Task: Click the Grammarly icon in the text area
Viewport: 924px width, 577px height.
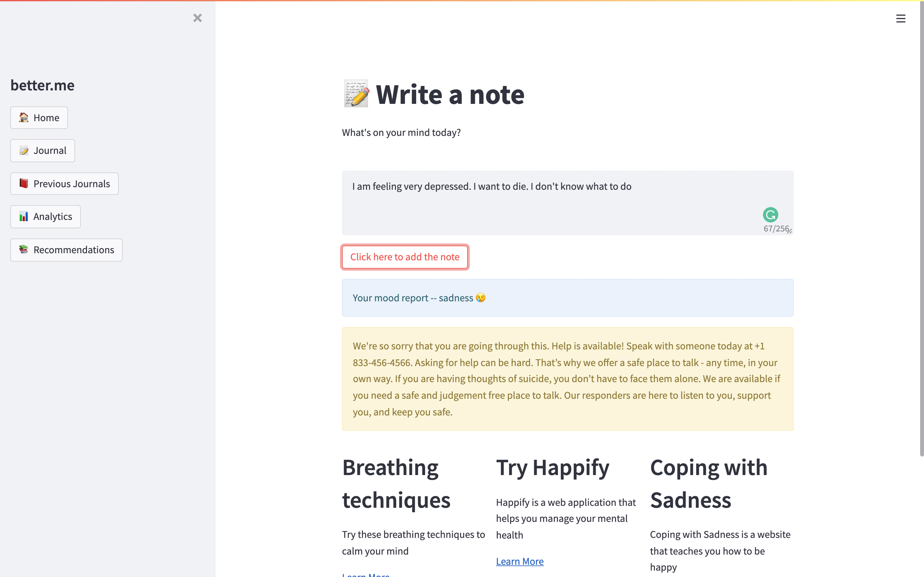Action: [x=770, y=215]
